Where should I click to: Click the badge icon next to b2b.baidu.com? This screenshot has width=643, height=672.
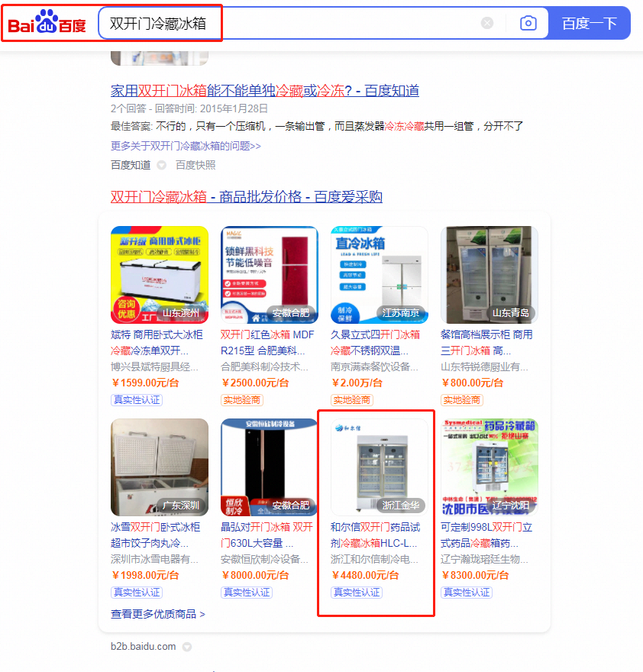pos(187,646)
